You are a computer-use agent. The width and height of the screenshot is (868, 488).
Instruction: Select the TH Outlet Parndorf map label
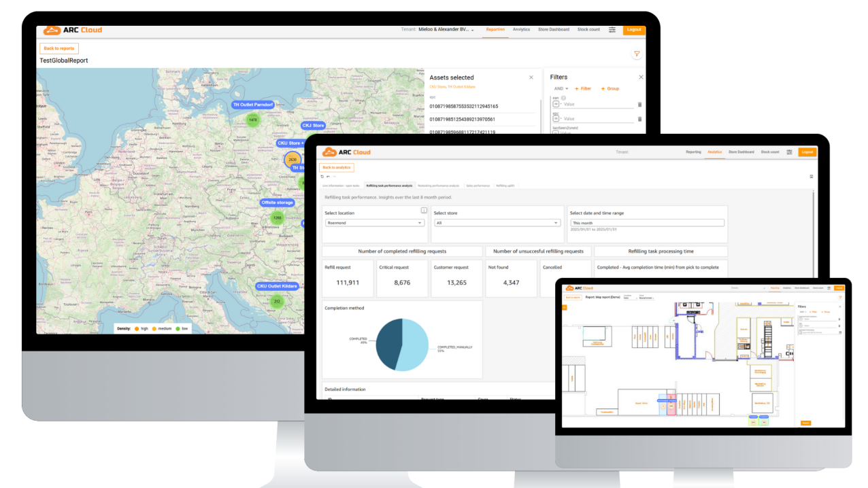click(x=252, y=105)
